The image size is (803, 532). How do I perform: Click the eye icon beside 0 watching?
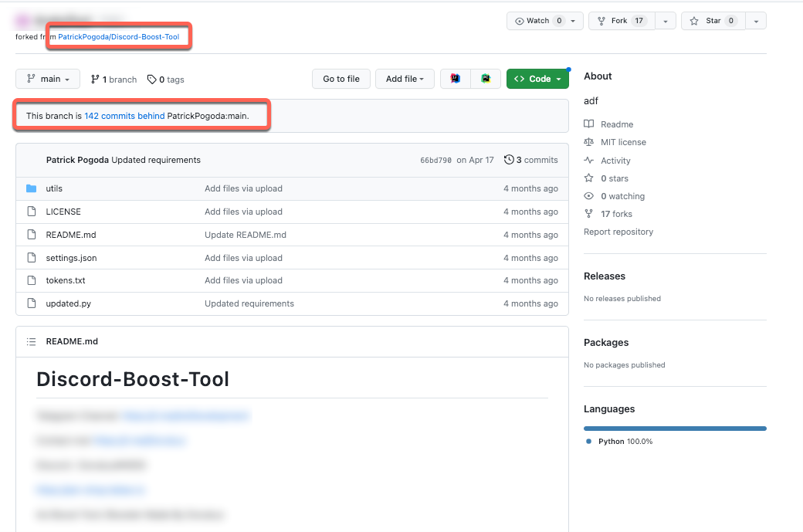[x=589, y=195]
